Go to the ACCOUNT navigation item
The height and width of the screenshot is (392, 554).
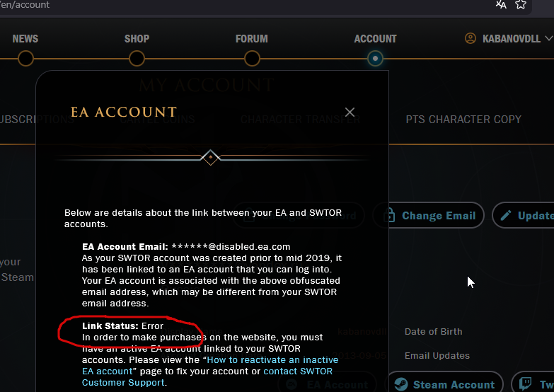point(375,38)
